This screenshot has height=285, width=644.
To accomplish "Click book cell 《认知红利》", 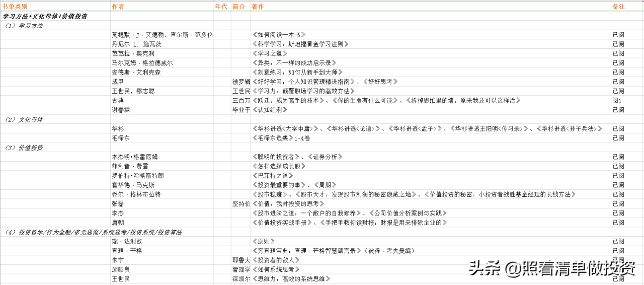I will pyautogui.click(x=270, y=110).
